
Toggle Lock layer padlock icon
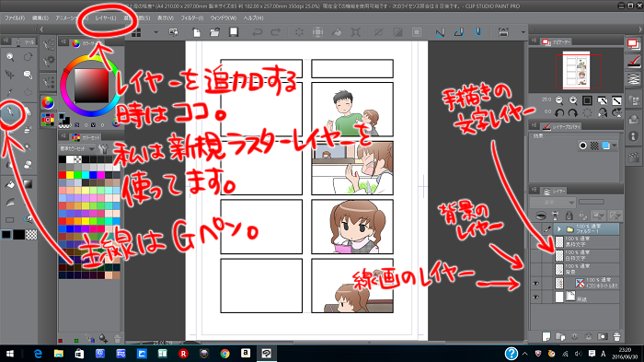[x=569, y=216]
